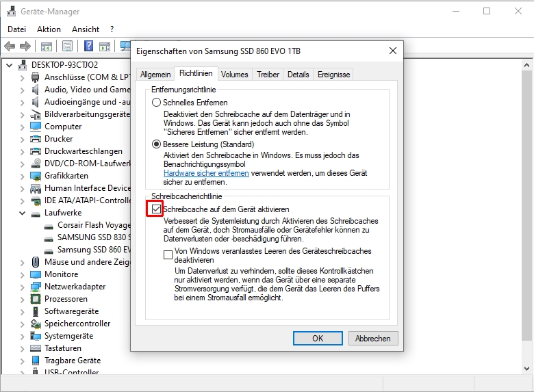This screenshot has height=392, width=534.
Task: Confirm the dialog with OK
Action: (318, 338)
